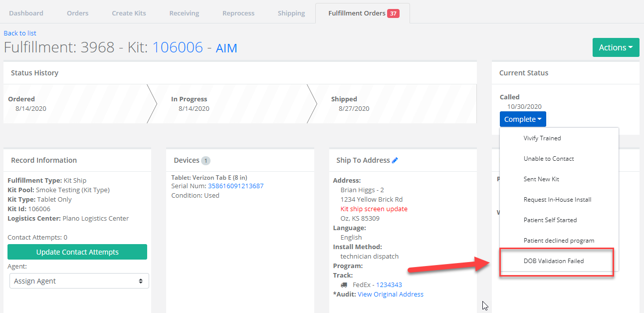Click View Original Address link
This screenshot has height=313, width=644.
coord(391,295)
